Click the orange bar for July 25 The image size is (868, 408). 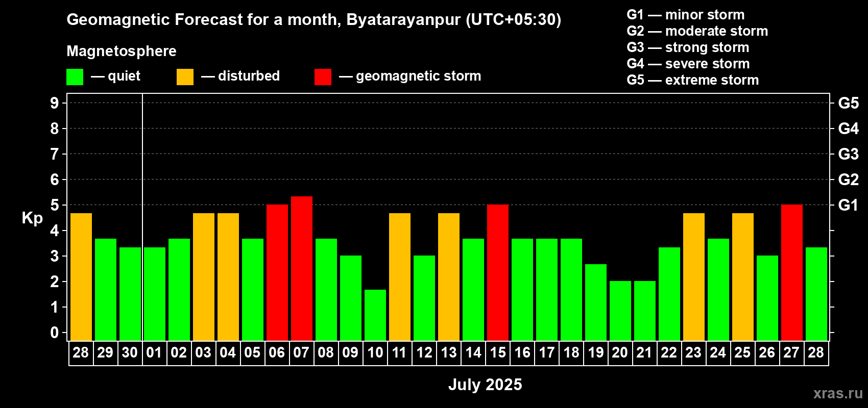pos(743,277)
